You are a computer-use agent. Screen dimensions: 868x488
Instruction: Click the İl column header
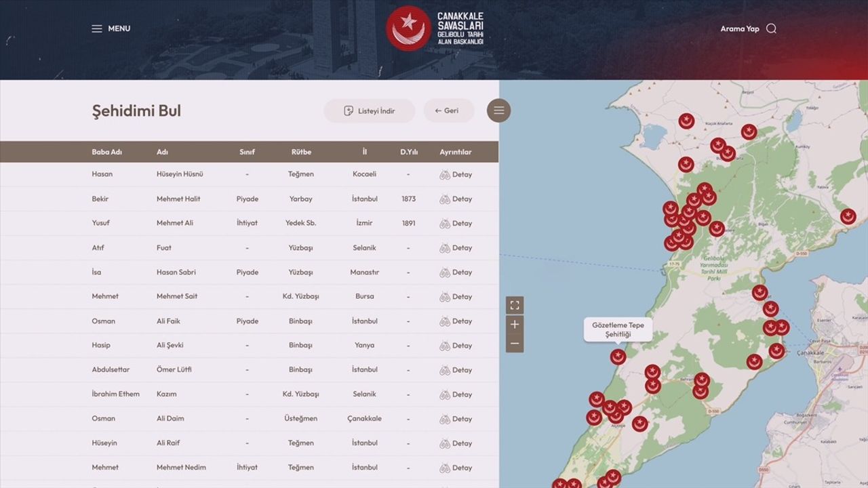pos(365,152)
